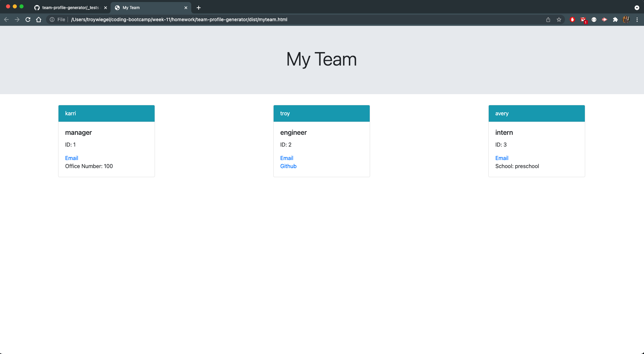Bookmark this page using the star icon

559,19
